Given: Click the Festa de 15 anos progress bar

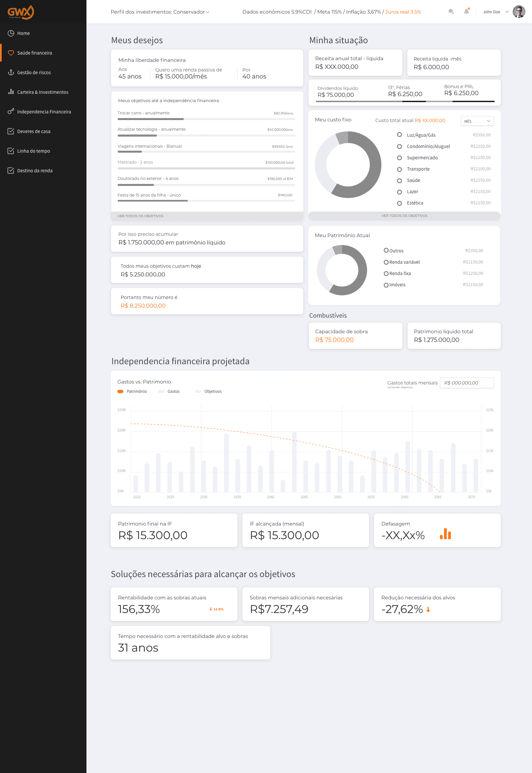Looking at the screenshot, I should (206, 201).
